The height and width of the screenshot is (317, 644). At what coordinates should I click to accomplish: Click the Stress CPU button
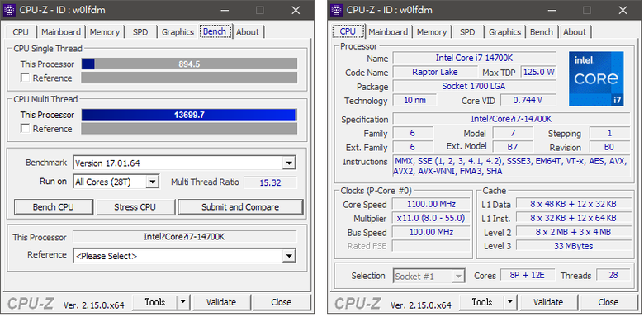135,207
